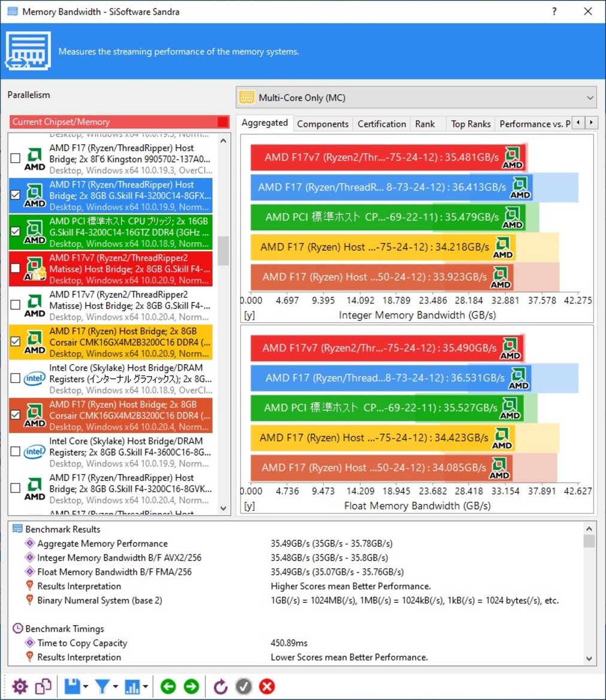The width and height of the screenshot is (606, 700).
Task: Click Intel logo of Skylake インターナル entry
Action: pyautogui.click(x=34, y=378)
